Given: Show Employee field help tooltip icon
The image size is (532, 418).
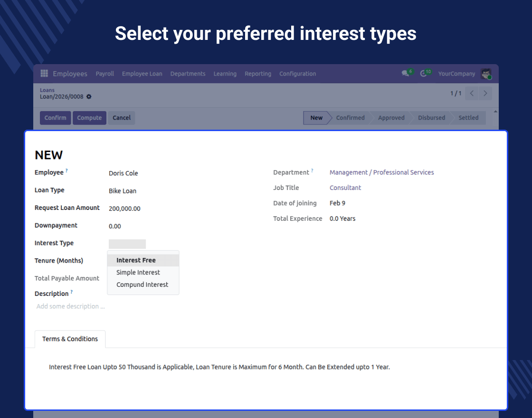Looking at the screenshot, I should pyautogui.click(x=66, y=171).
